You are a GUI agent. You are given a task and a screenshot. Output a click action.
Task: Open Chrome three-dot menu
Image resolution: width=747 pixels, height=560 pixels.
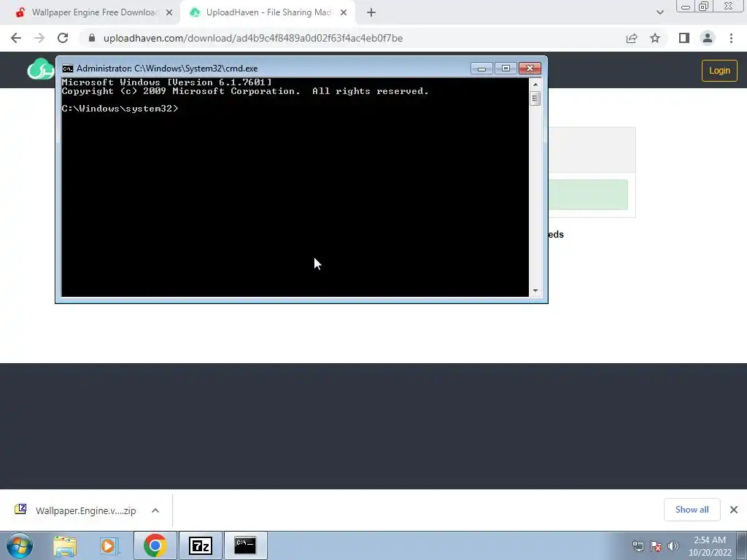(x=731, y=38)
